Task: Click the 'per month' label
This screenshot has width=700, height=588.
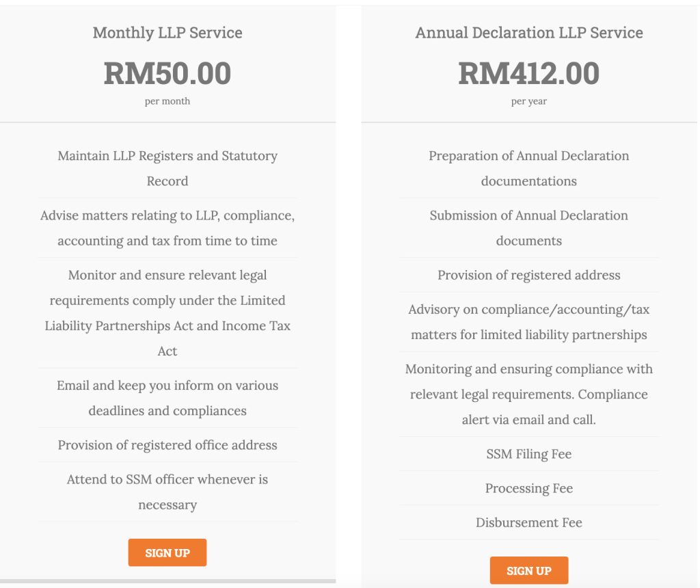Action: 167,101
